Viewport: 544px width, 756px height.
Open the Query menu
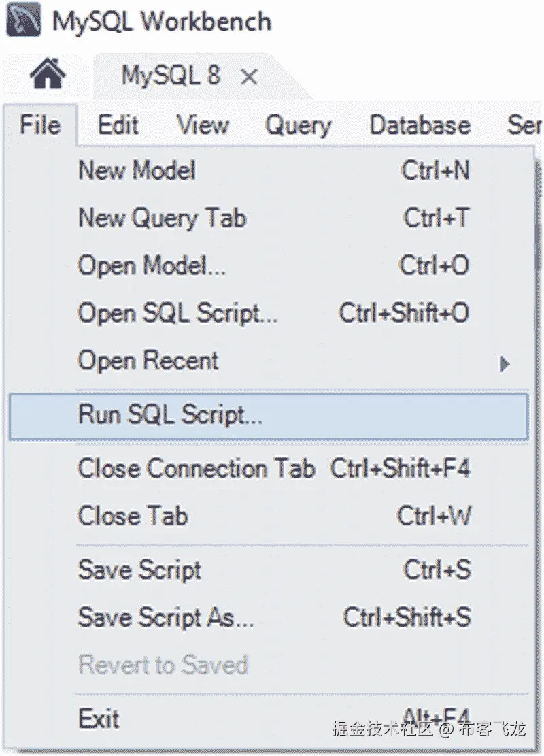click(298, 125)
